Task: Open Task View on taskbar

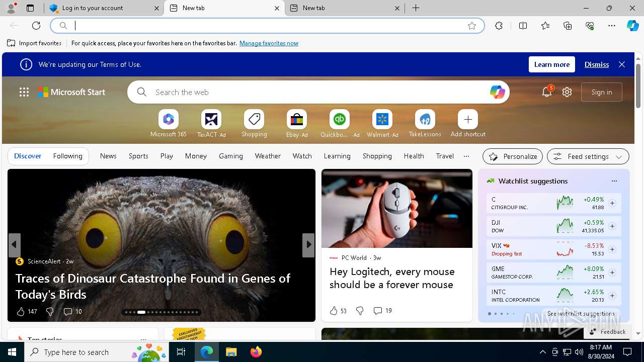Action: click(181, 352)
